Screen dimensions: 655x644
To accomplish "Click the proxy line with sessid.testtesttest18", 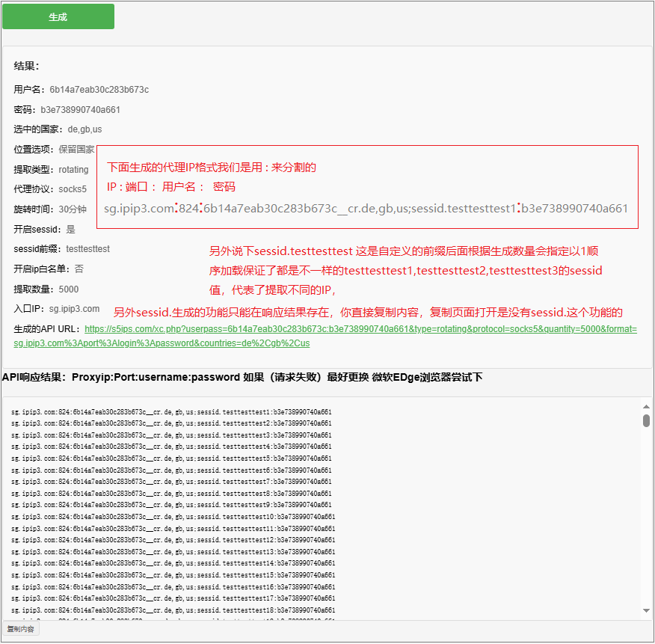I will tap(173, 610).
